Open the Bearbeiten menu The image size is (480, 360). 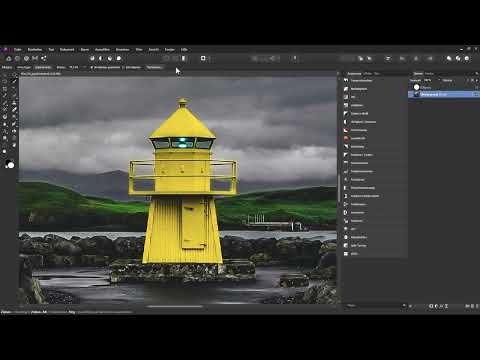coord(35,49)
